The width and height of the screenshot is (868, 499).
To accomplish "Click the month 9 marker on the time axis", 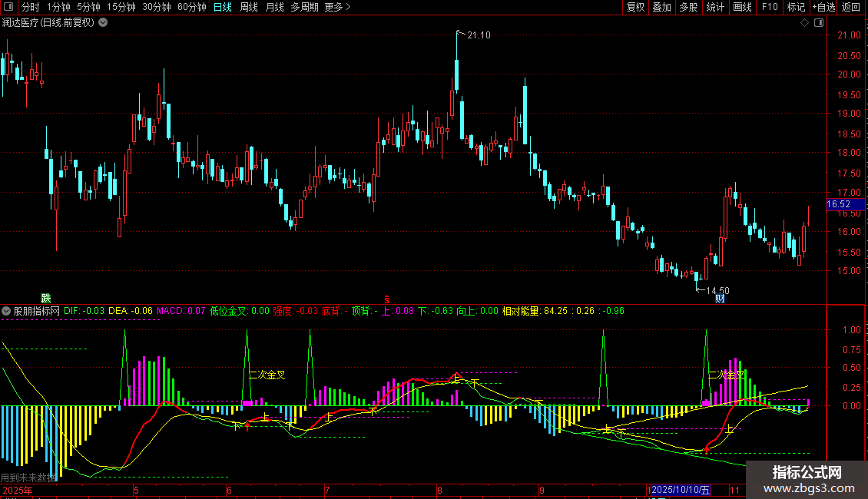I will (542, 490).
